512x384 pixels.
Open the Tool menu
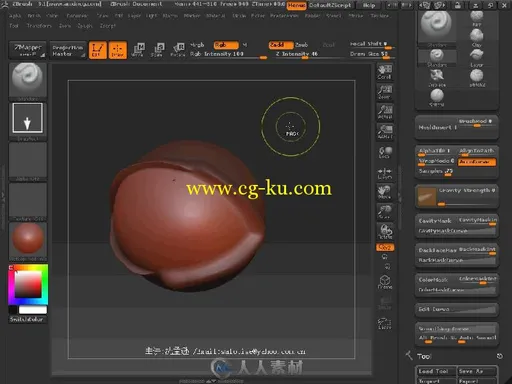coord(14,26)
